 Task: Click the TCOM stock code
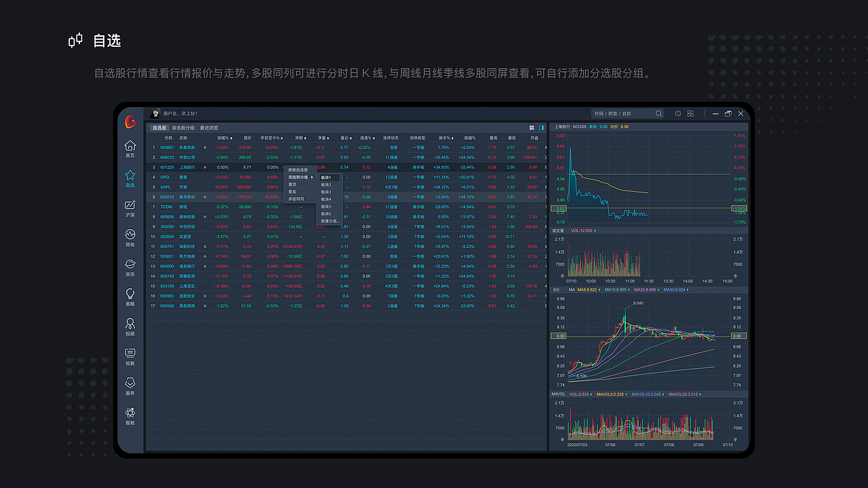click(x=166, y=207)
